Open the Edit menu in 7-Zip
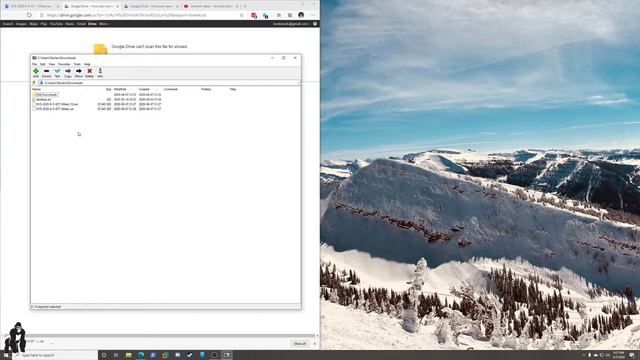The image size is (640, 360). point(42,64)
